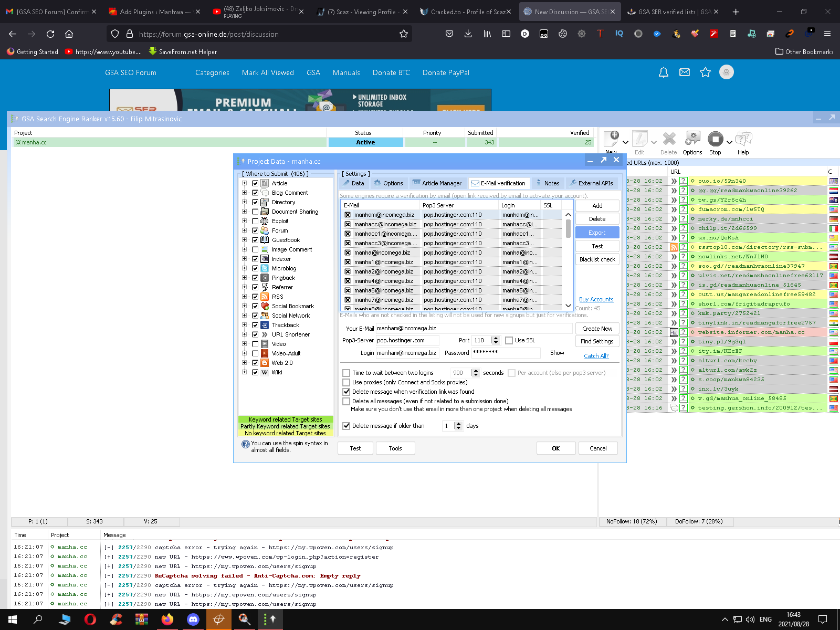Click OK in the Project Data dialog

click(556, 448)
